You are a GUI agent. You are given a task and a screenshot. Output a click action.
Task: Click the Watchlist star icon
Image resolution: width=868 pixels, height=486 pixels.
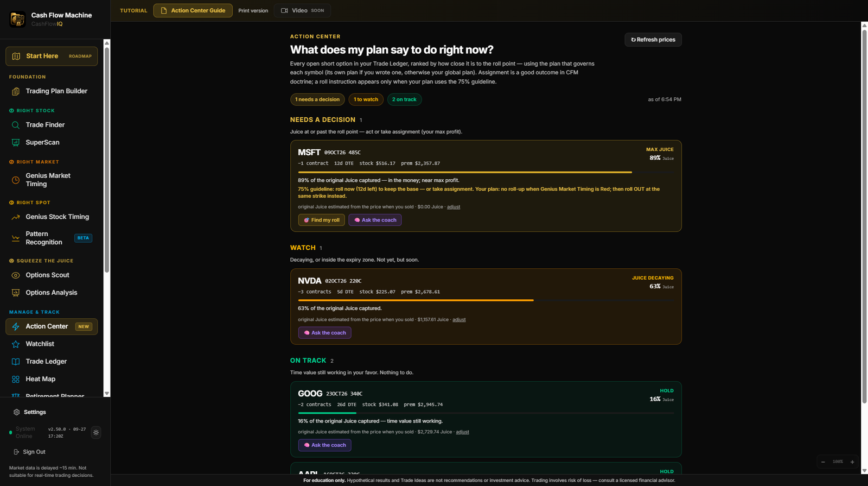[x=16, y=344]
